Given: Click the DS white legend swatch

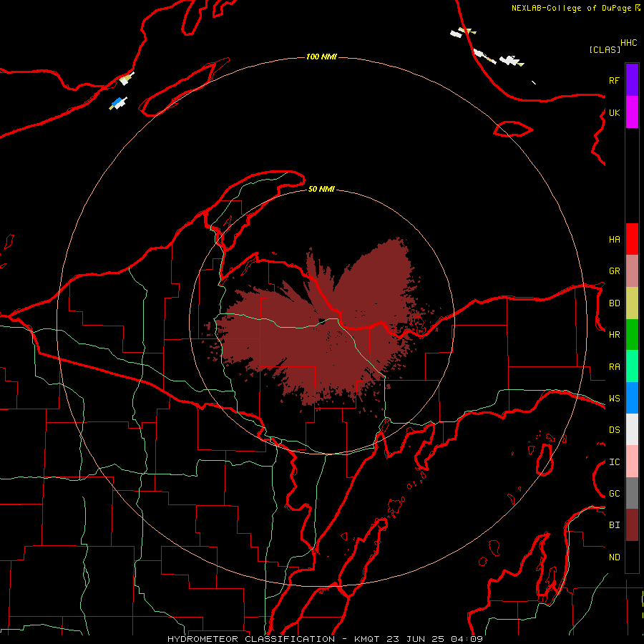Looking at the screenshot, I should click(x=632, y=429).
